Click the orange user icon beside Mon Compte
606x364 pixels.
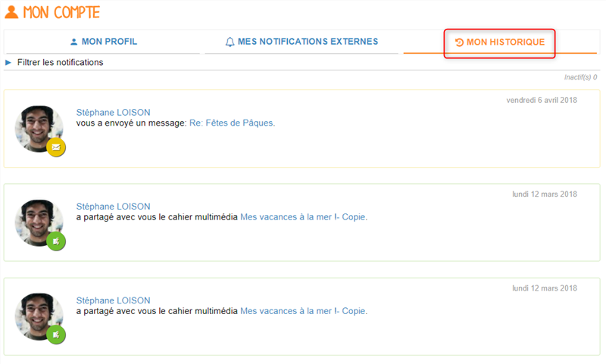click(11, 12)
